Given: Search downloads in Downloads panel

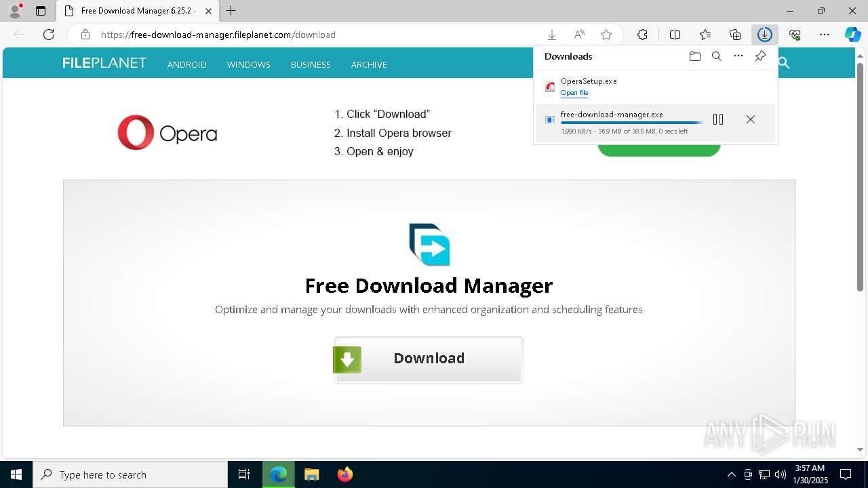Looking at the screenshot, I should [x=716, y=56].
